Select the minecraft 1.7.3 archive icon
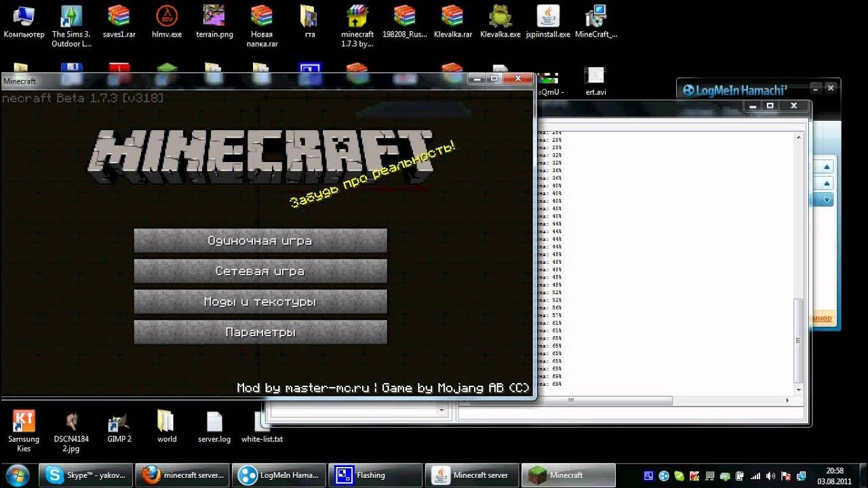Image resolution: width=868 pixels, height=488 pixels. coord(357,26)
